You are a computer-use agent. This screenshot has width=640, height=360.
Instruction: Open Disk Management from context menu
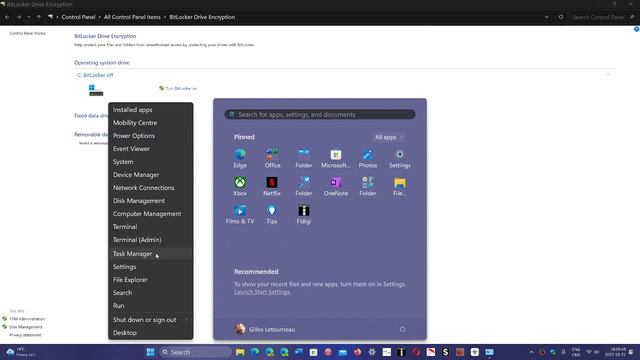click(151, 201)
